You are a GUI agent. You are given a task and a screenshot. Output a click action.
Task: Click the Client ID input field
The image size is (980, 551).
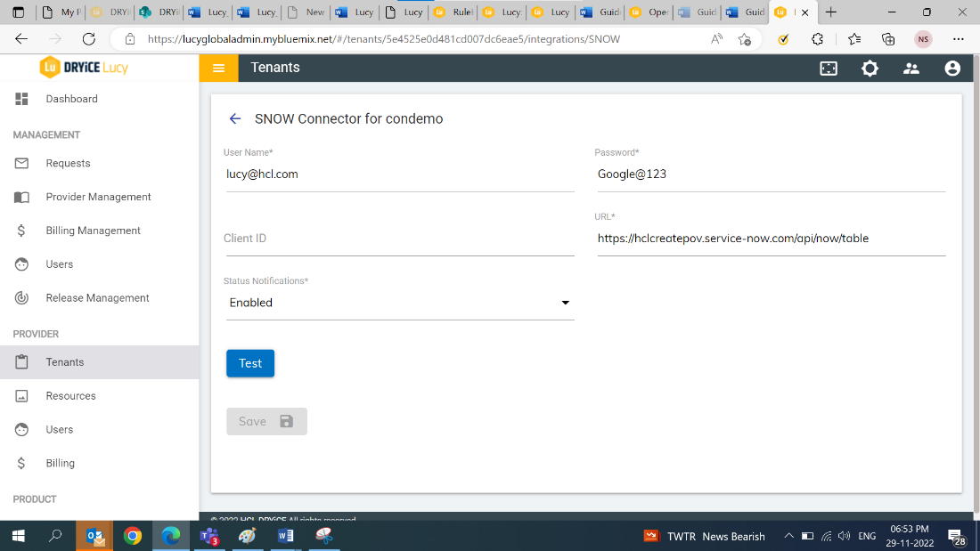click(400, 239)
